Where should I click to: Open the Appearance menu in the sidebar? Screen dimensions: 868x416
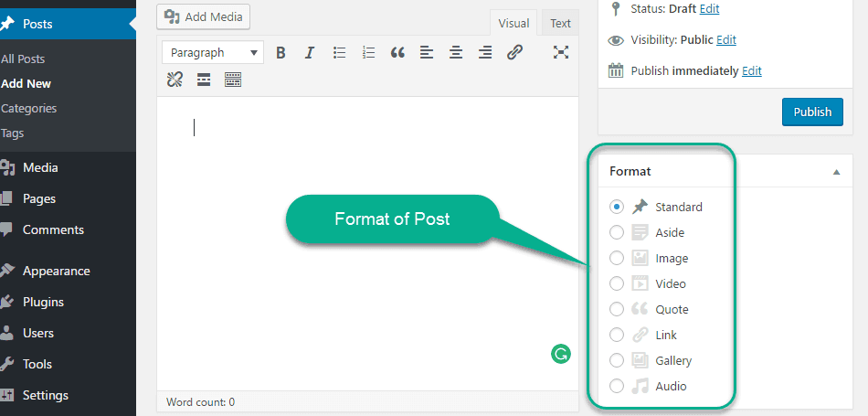point(68,271)
